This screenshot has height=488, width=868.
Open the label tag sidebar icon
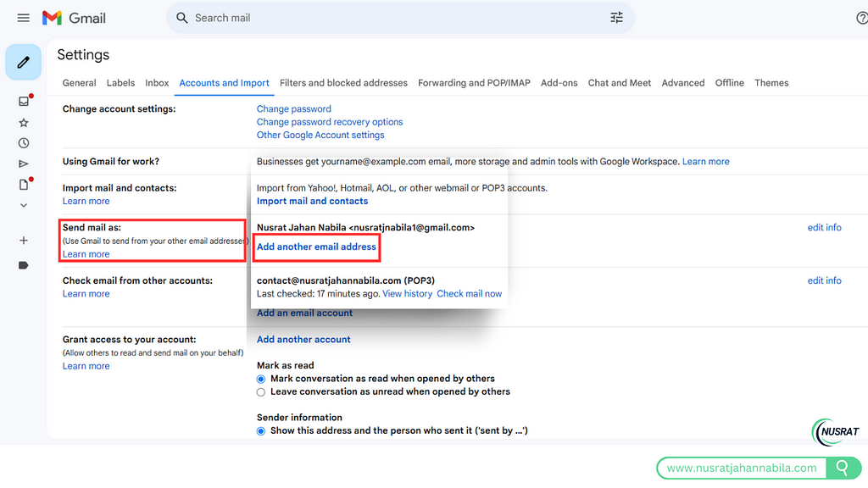(23, 265)
